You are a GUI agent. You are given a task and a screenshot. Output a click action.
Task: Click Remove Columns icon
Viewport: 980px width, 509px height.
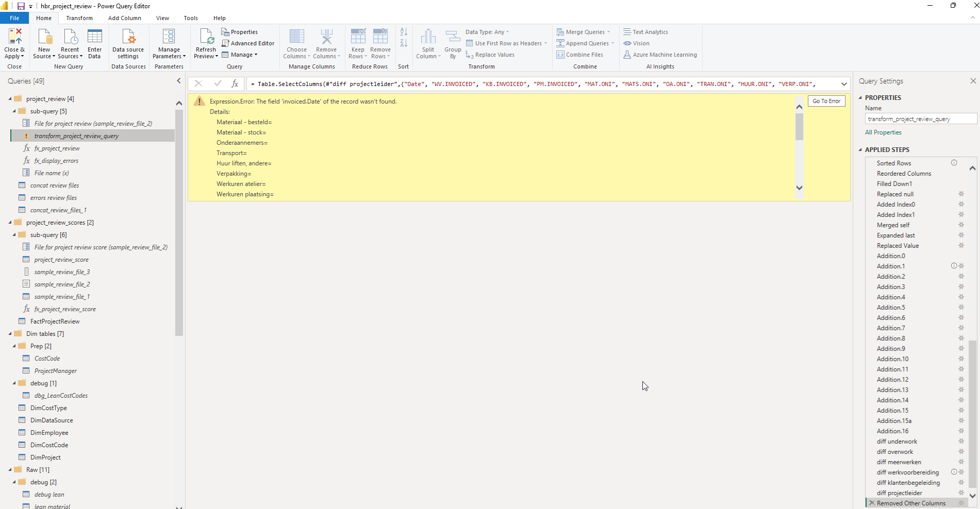point(326,37)
